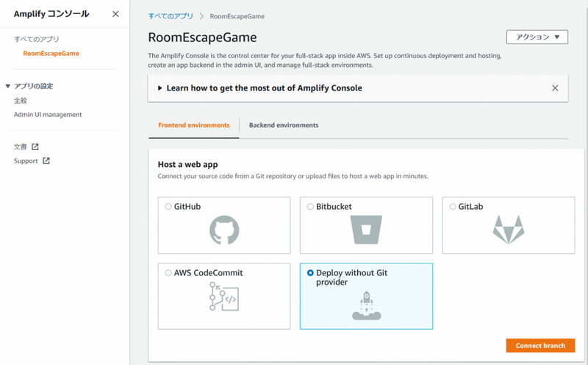Click the Bitbucket bucket logo icon
The image size is (588, 365).
pyautogui.click(x=366, y=230)
